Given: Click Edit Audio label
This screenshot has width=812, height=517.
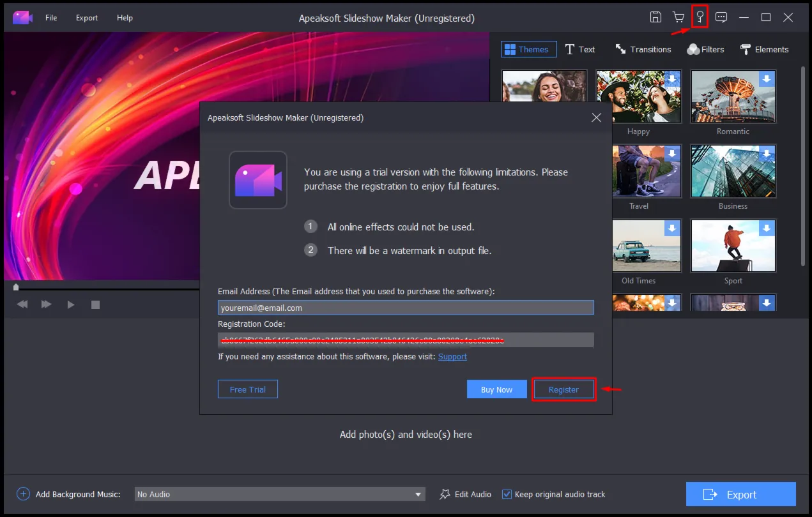Looking at the screenshot, I should click(473, 494).
